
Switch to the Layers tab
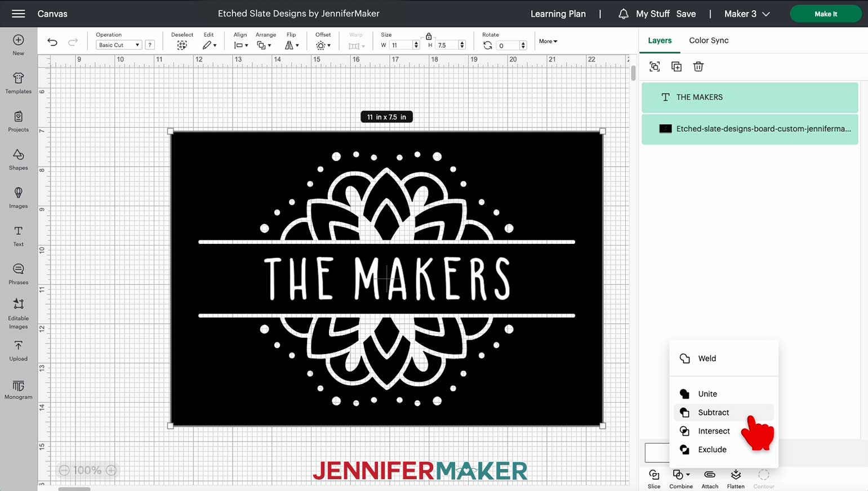click(660, 41)
